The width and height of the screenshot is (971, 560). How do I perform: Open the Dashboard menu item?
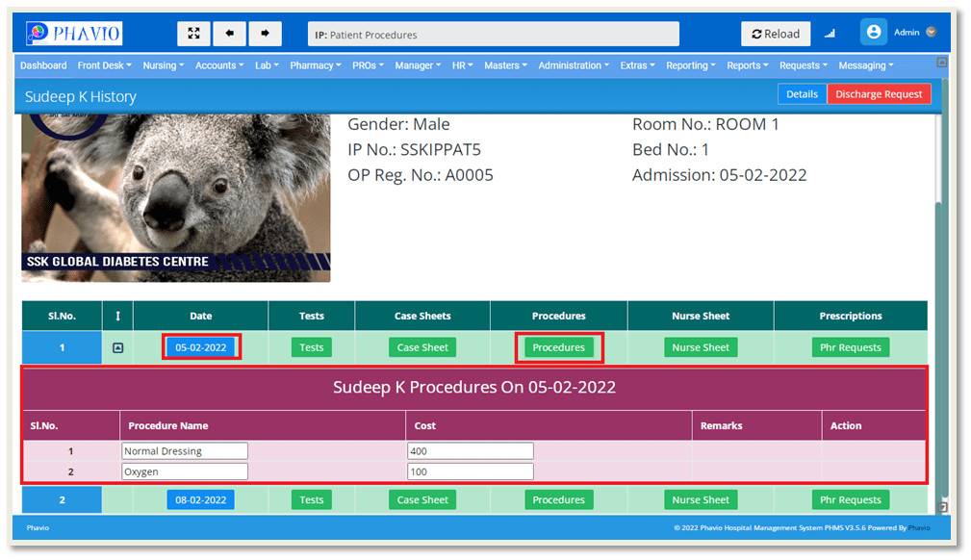click(43, 65)
